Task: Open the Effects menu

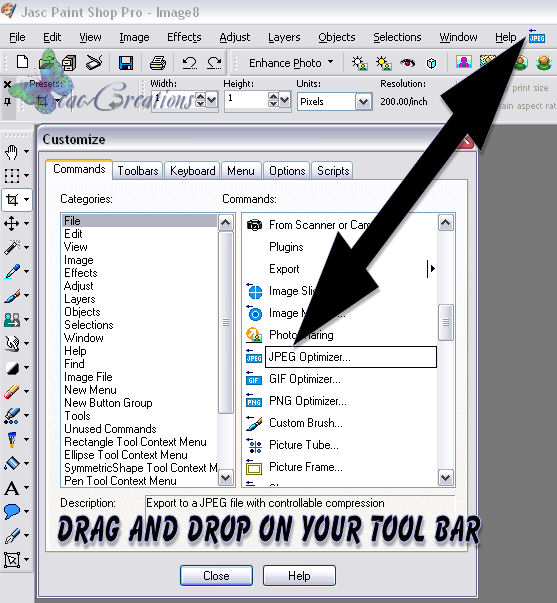Action: coord(184,37)
